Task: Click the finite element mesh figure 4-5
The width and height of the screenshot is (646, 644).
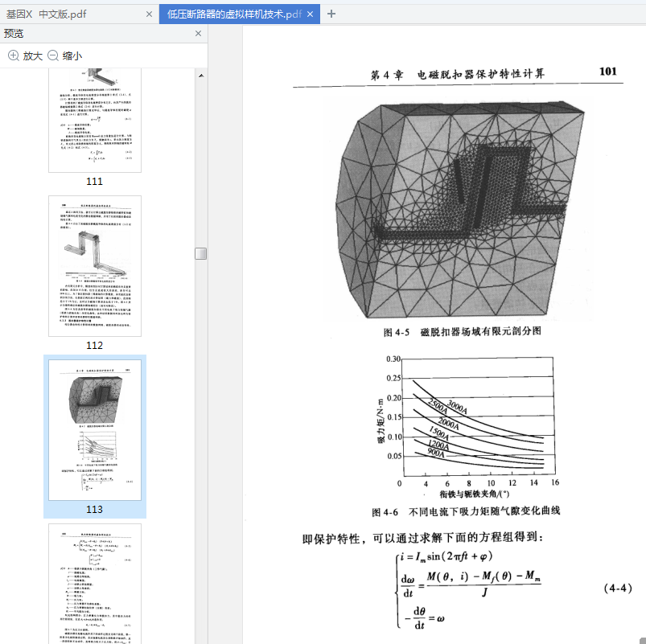Action: (459, 210)
